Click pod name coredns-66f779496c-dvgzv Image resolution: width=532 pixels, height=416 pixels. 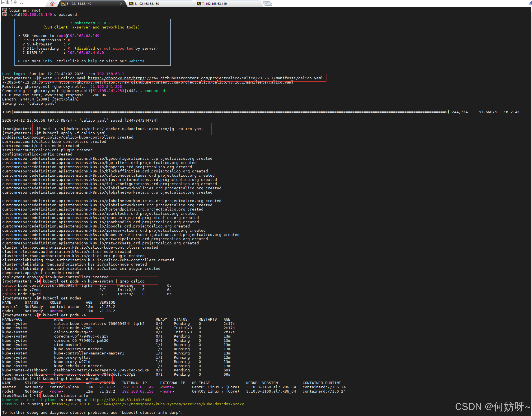81,336
